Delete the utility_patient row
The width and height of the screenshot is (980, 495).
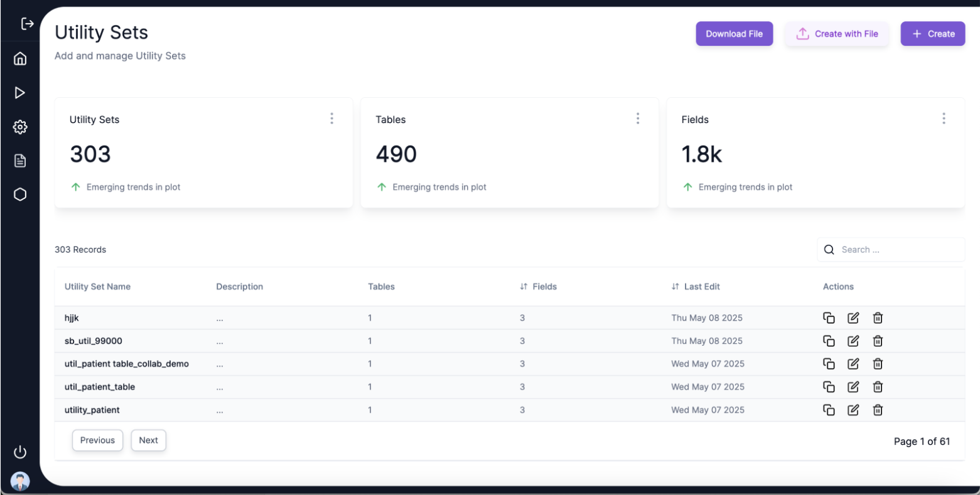[878, 410]
